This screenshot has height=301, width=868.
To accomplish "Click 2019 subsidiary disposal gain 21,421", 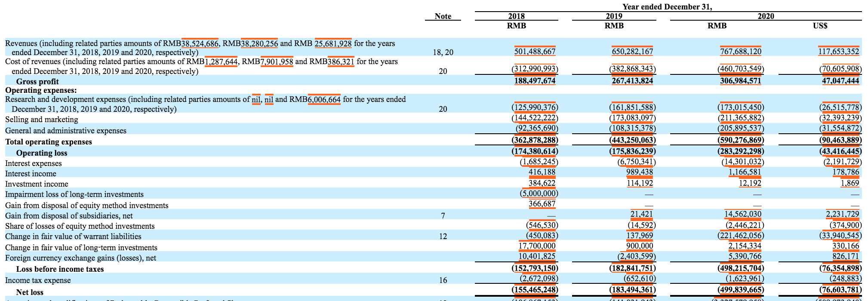I will tap(641, 214).
